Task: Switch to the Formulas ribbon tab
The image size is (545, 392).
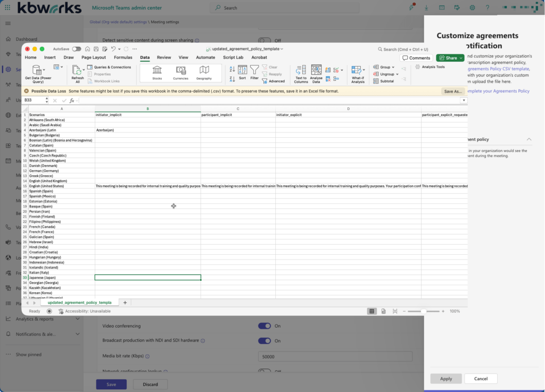Action: pyautogui.click(x=123, y=57)
